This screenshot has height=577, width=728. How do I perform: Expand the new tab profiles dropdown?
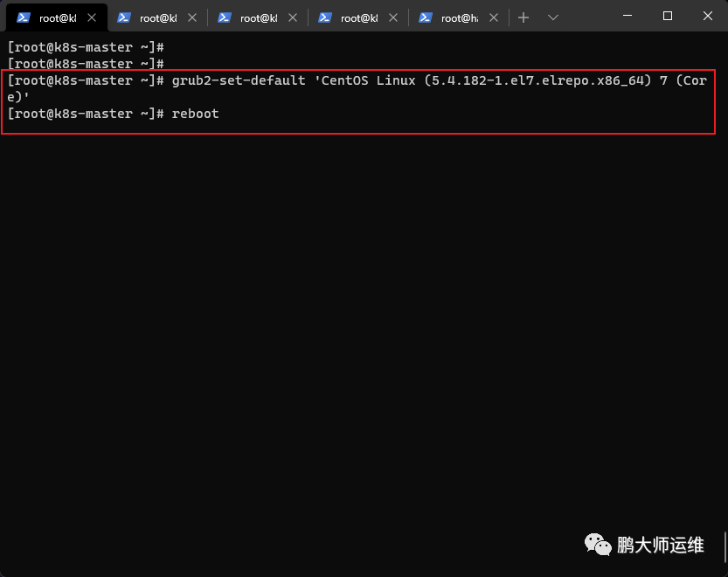tap(552, 17)
